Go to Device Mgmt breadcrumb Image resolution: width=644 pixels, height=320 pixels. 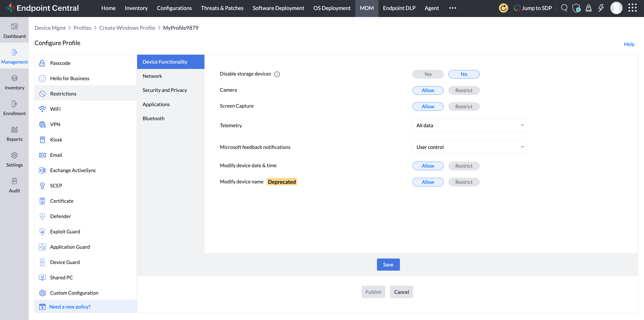(x=50, y=28)
